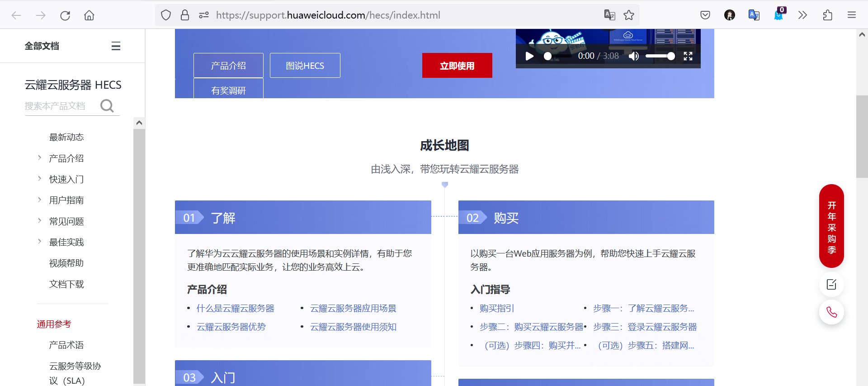Click the sidebar scroll up arrow
The width and height of the screenshot is (868, 386).
coord(139,123)
